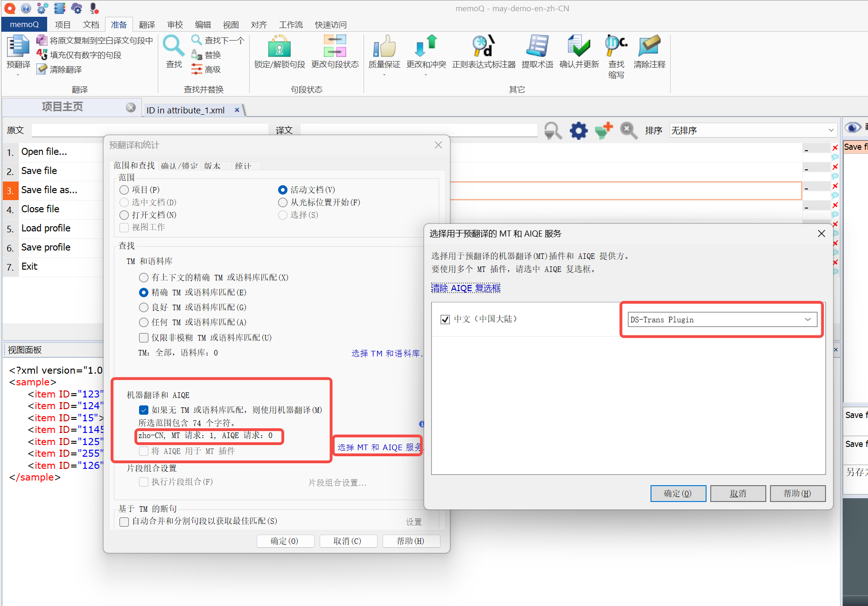Toggle auto join and split segments (自动合并和分割) checkbox
868x606 pixels.
click(x=124, y=522)
